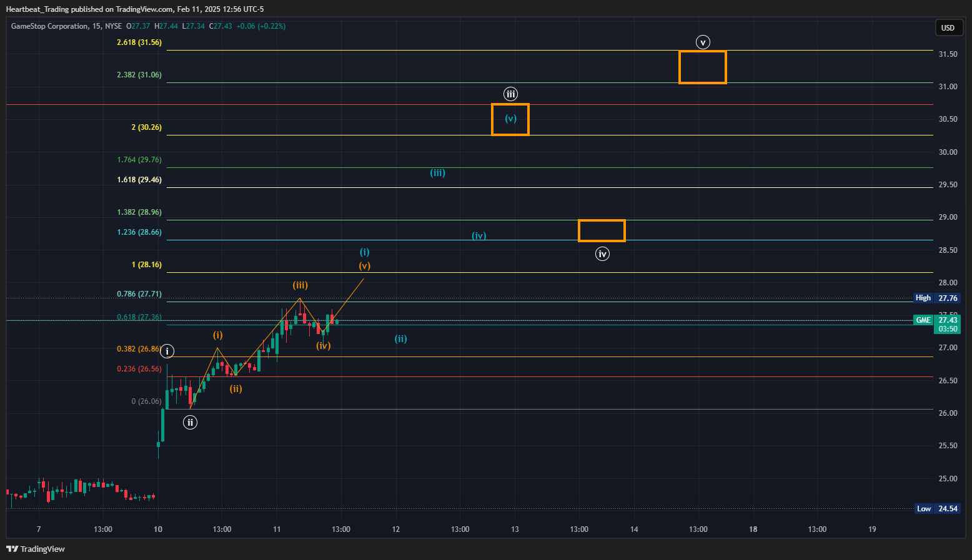Click the orange target box above circled iv
972x560 pixels.
click(602, 230)
